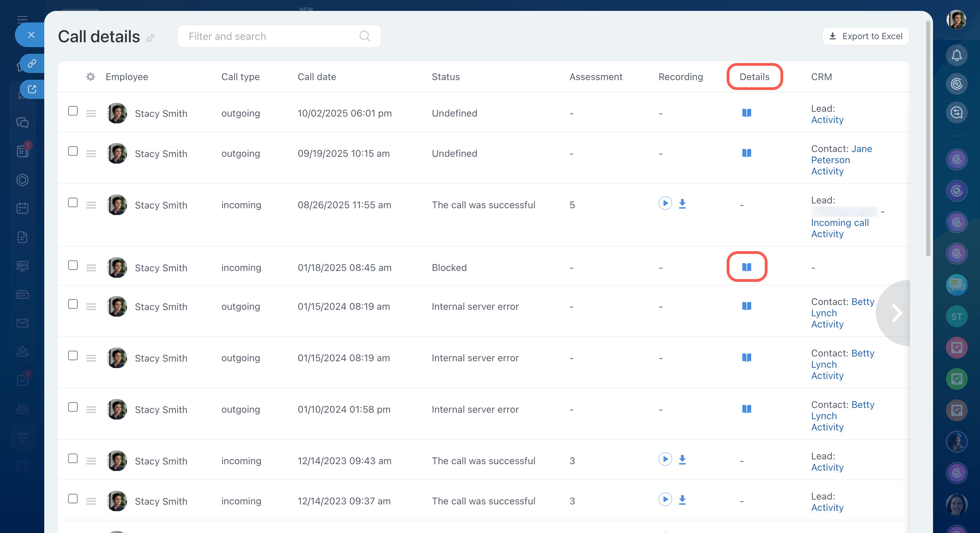Download recording of 12/14/2023 09:43 am call
The width and height of the screenshot is (980, 533).
point(682,459)
